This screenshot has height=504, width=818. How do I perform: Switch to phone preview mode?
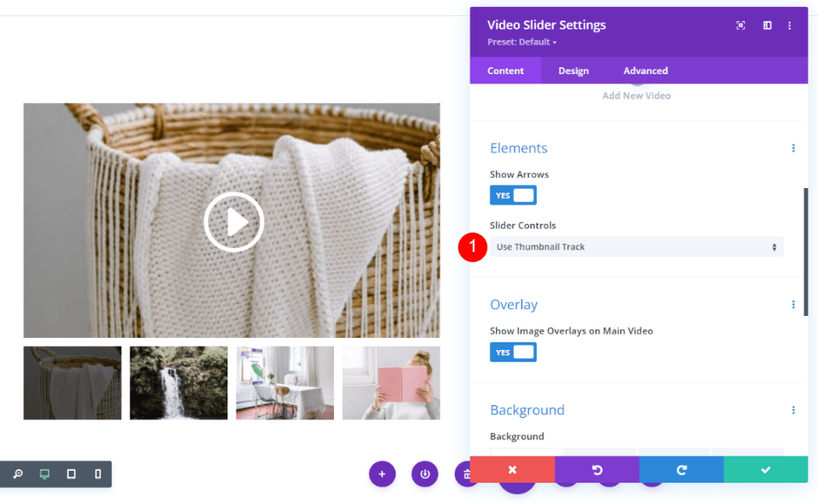click(x=96, y=474)
